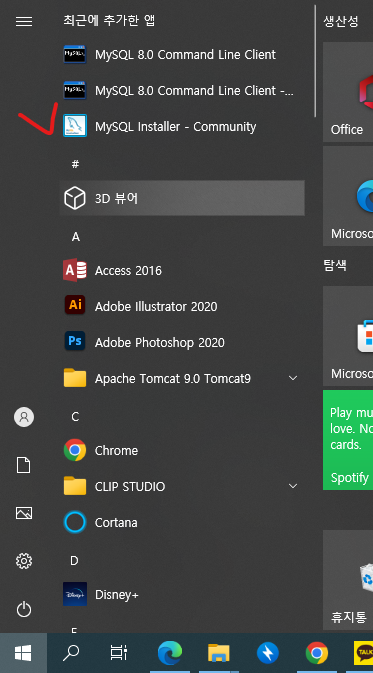373x673 pixels.
Task: Open MySQL 8.0 Command Line Client - Unicode entry
Action: [x=182, y=91]
